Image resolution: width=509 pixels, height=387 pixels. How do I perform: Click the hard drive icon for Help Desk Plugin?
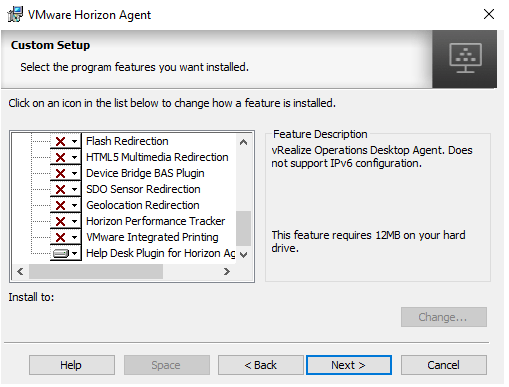pyautogui.click(x=61, y=254)
